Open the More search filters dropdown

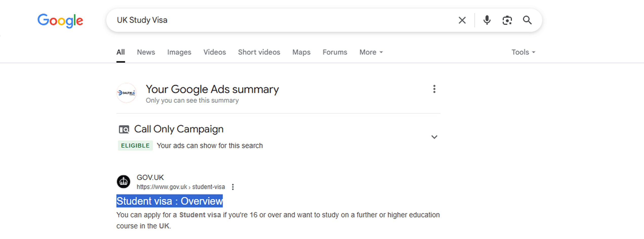(371, 52)
